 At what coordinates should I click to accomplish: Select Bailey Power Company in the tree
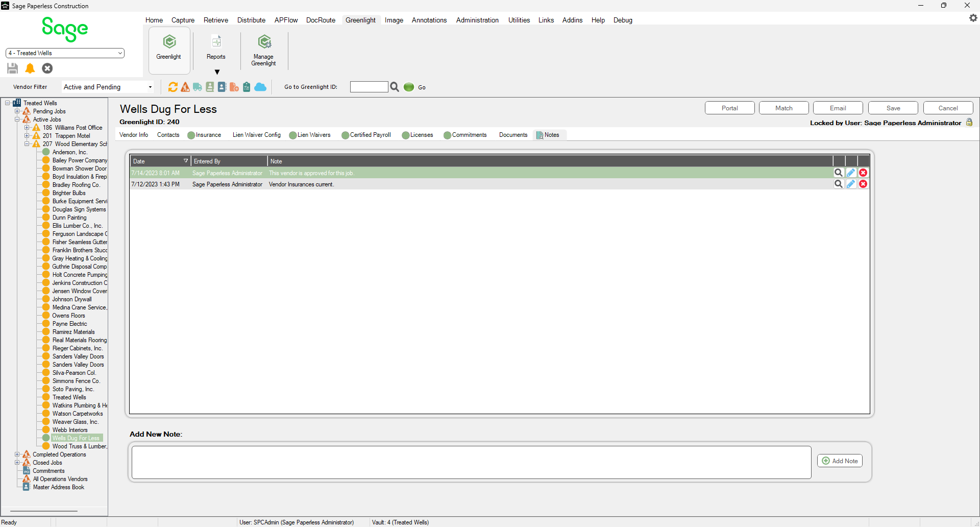pyautogui.click(x=80, y=160)
